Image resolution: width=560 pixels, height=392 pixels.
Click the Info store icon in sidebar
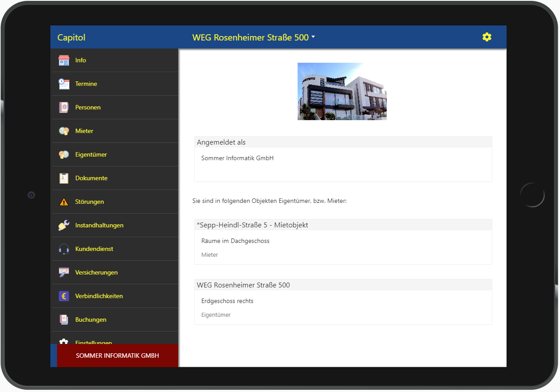pyautogui.click(x=64, y=61)
